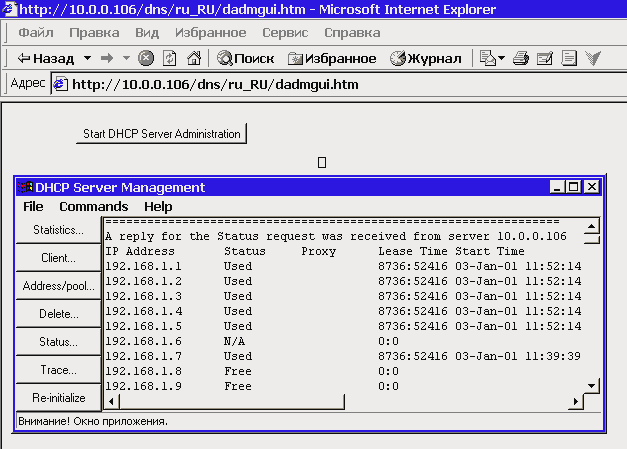Viewport: 627px width, 449px height.
Task: Open the Favorites (Избранное) toolbar button
Action: coord(332,59)
